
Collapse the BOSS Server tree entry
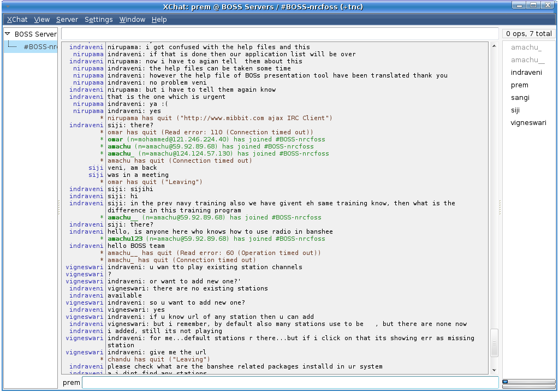point(7,33)
